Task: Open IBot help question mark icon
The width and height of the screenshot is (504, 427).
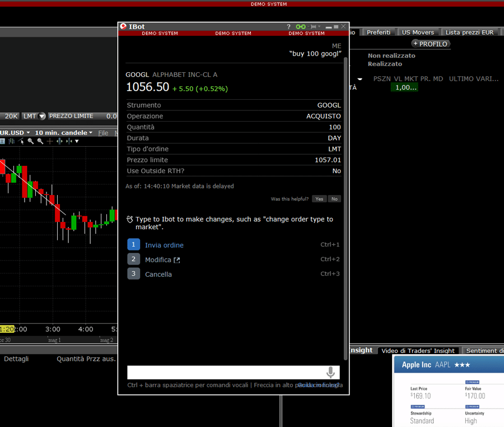Action: (288, 27)
